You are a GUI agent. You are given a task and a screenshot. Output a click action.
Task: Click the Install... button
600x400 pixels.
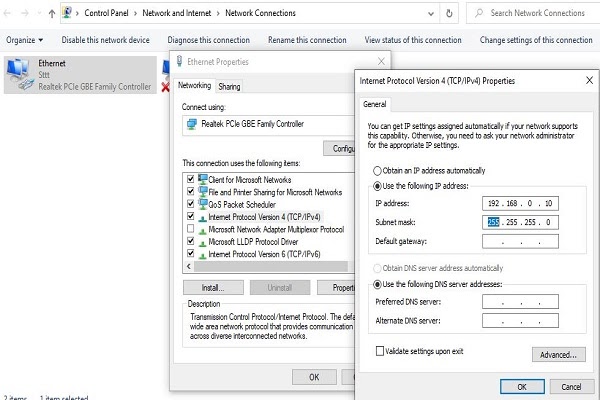point(213,287)
